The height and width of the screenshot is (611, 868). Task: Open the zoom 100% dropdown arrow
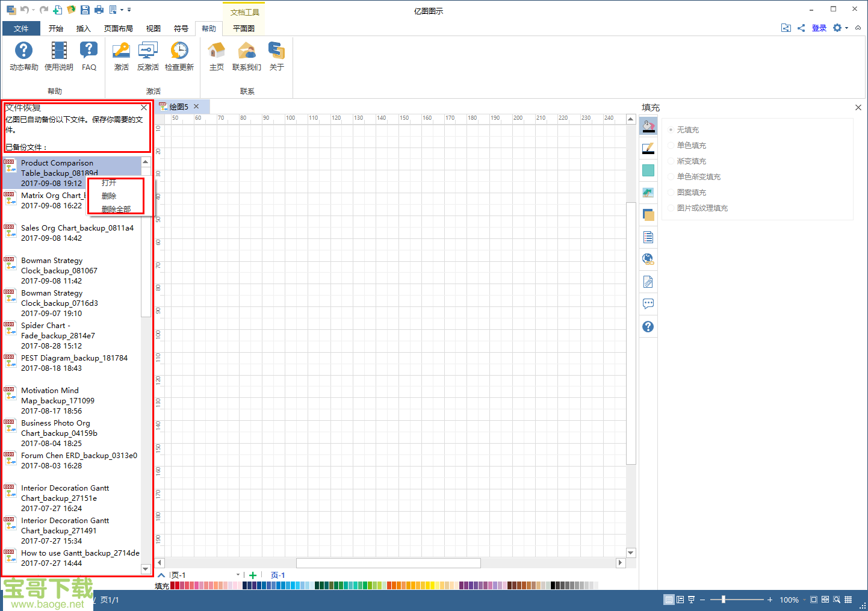[x=804, y=600]
